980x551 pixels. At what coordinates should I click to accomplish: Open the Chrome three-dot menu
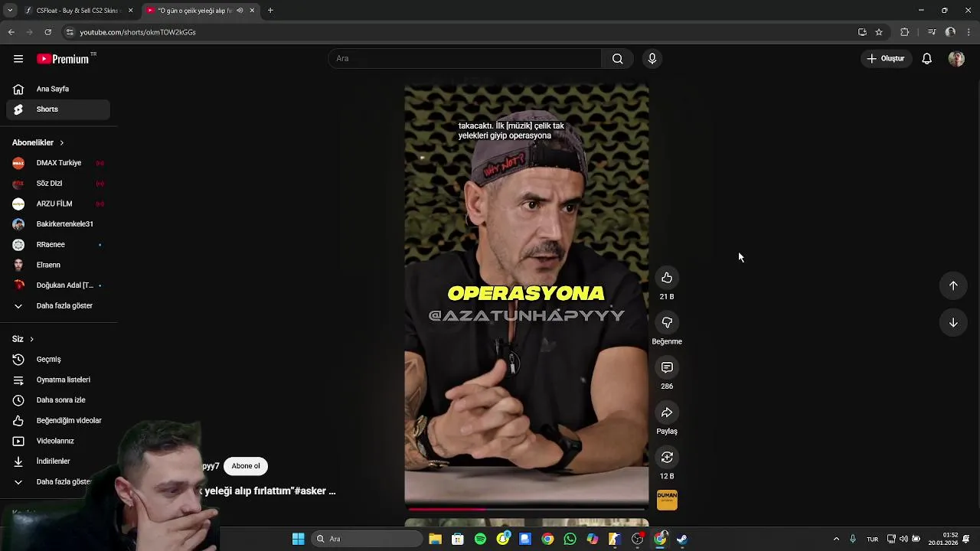[969, 32]
